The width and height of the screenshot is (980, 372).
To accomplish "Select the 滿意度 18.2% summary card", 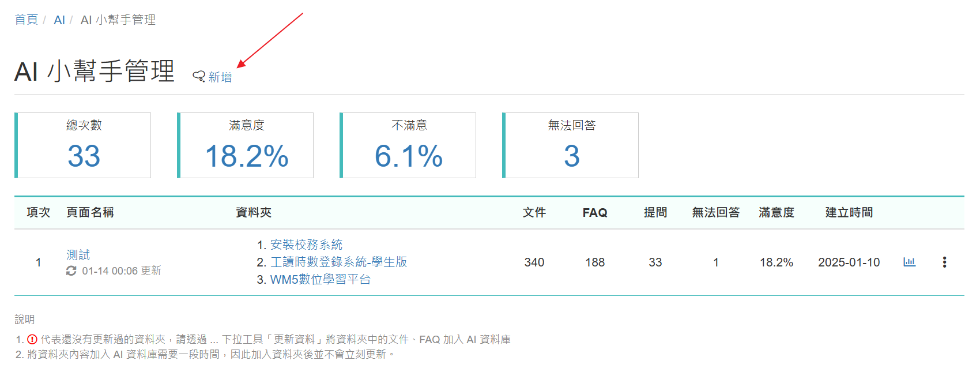I will coord(246,145).
